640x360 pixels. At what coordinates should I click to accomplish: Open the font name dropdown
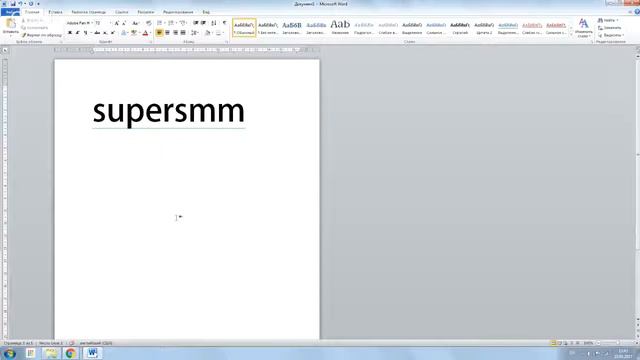[92, 23]
